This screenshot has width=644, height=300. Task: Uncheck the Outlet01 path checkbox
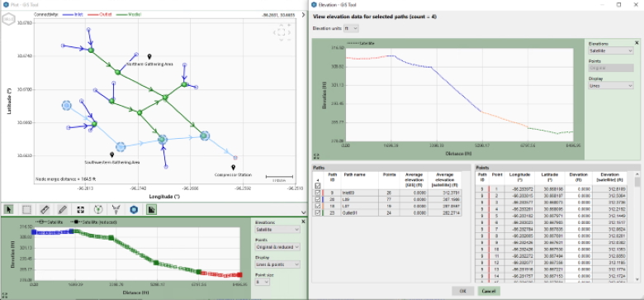[x=318, y=212]
